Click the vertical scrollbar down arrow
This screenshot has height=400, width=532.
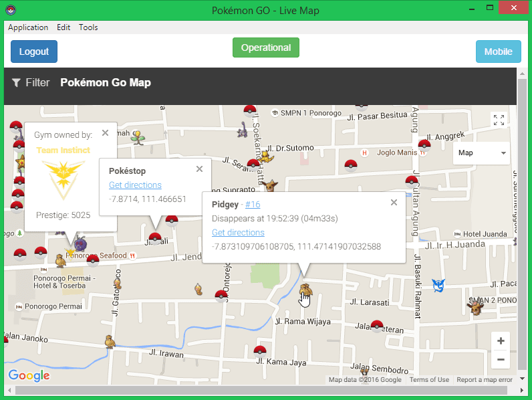coord(522,379)
